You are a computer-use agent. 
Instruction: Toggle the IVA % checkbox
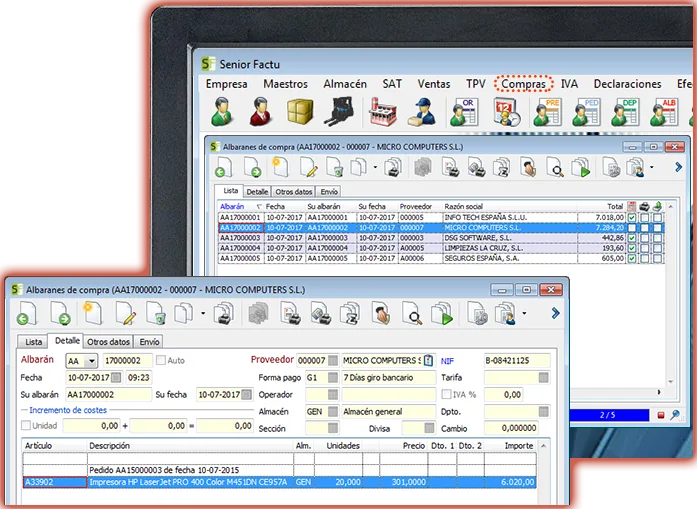point(446,394)
